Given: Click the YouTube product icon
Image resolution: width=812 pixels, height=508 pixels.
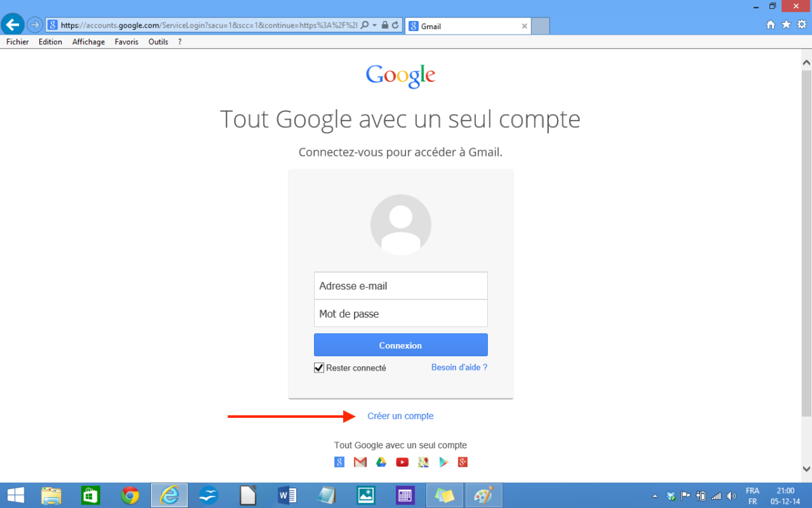Looking at the screenshot, I should point(403,462).
